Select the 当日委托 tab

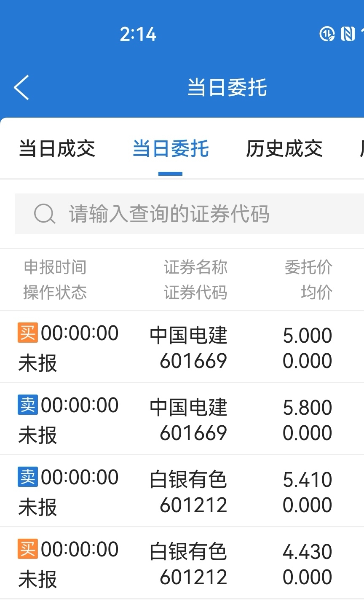(171, 149)
